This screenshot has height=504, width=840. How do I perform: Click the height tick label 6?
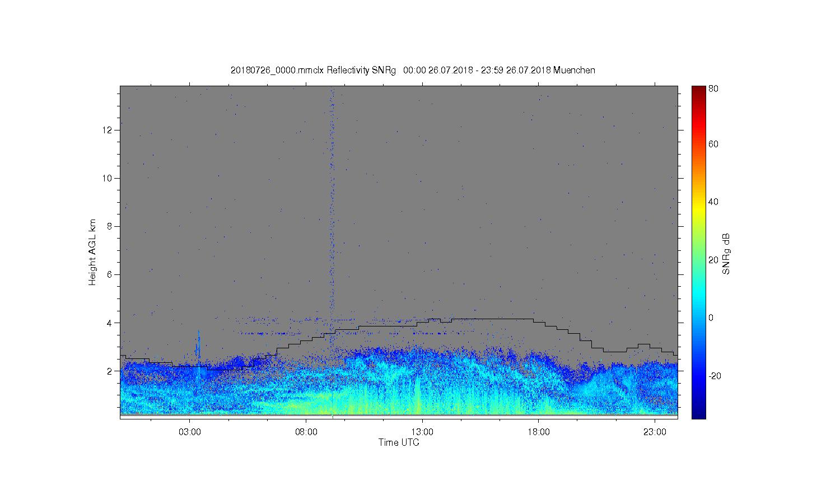click(x=110, y=274)
